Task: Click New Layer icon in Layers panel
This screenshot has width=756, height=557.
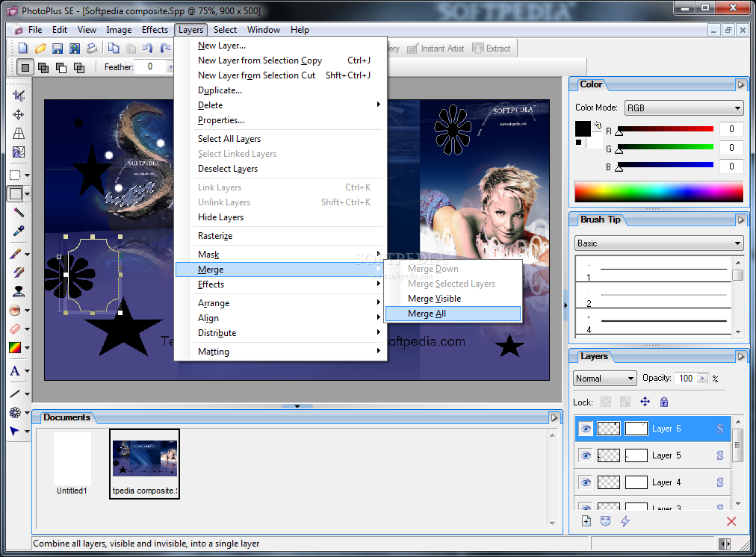Action: click(586, 521)
